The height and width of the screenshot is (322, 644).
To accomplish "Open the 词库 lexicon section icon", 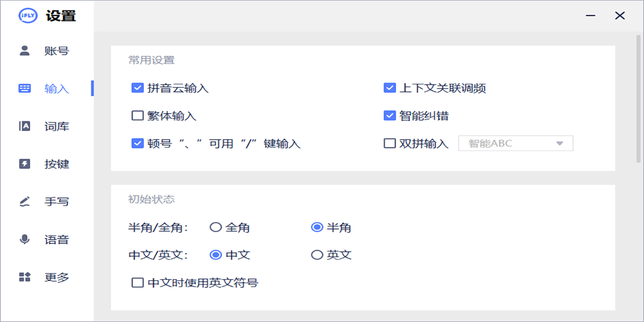I will tap(24, 126).
